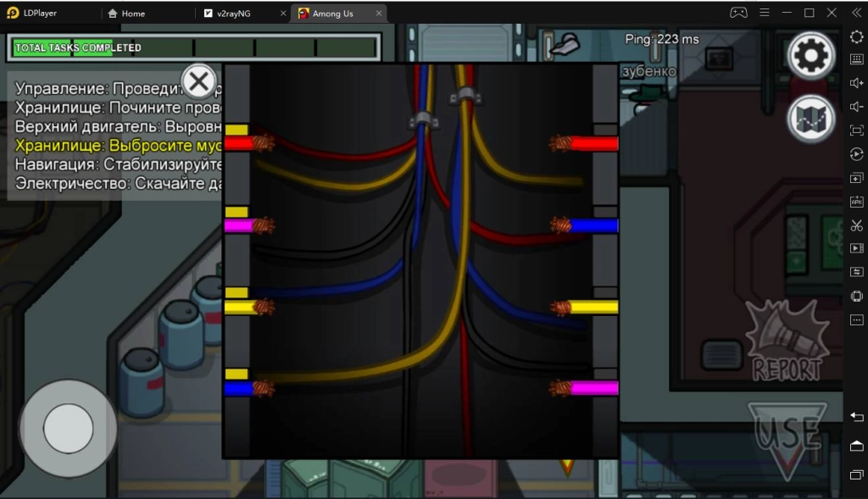Toggle the gamepad controller icon
868x499 pixels.
[x=739, y=13]
